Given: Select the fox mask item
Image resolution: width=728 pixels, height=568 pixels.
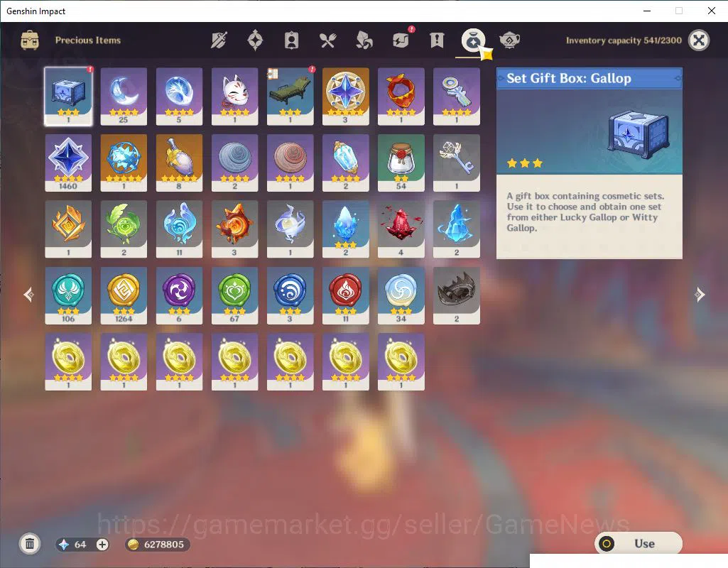Looking at the screenshot, I should pos(234,97).
